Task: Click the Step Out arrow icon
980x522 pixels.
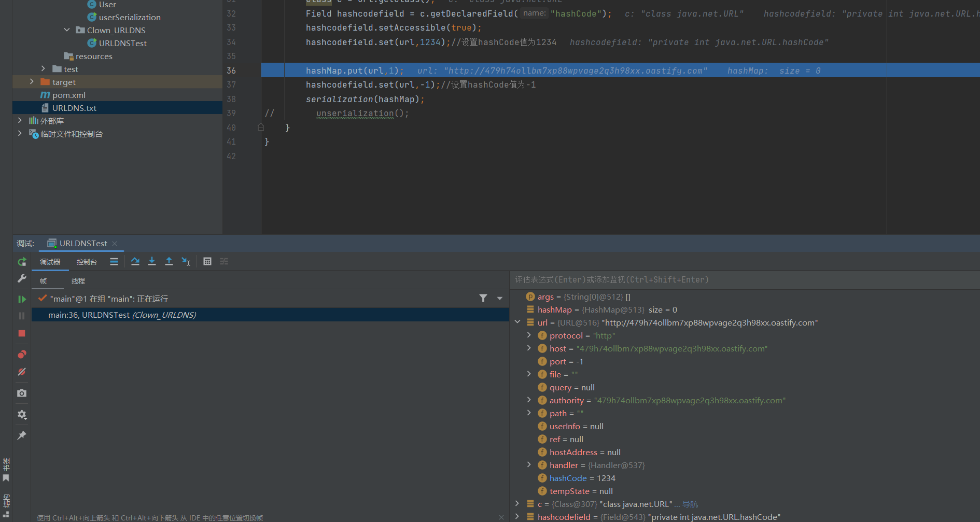Action: [x=169, y=261]
